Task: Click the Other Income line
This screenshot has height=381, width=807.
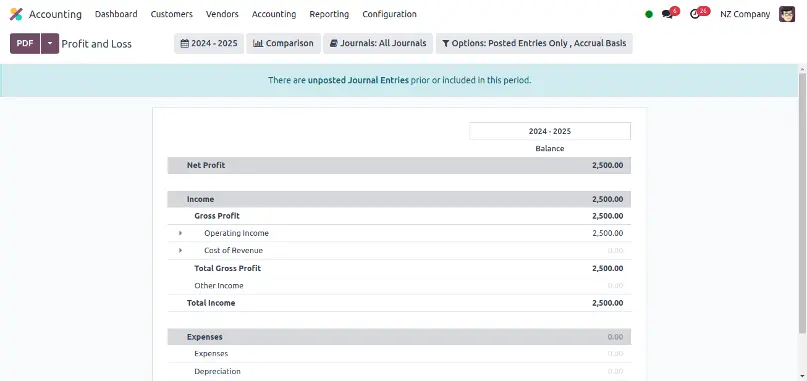Action: click(399, 286)
